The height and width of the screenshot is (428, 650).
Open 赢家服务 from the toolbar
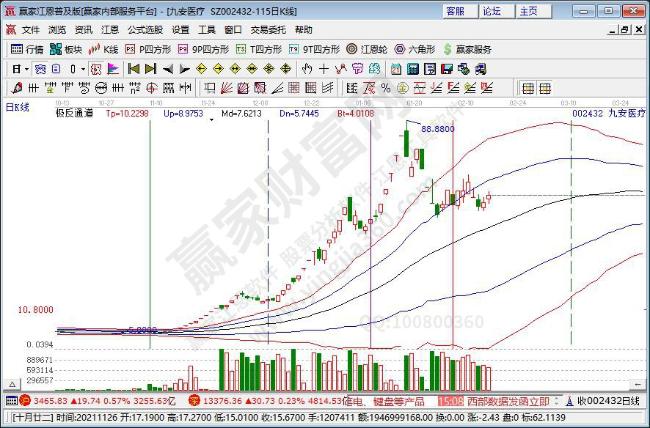pos(467,50)
